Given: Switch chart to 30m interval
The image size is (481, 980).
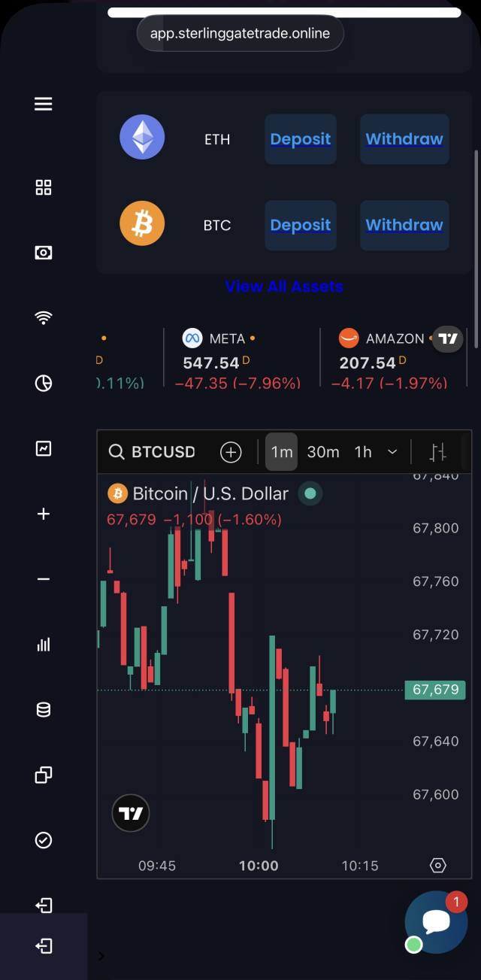Looking at the screenshot, I should pos(323,452).
